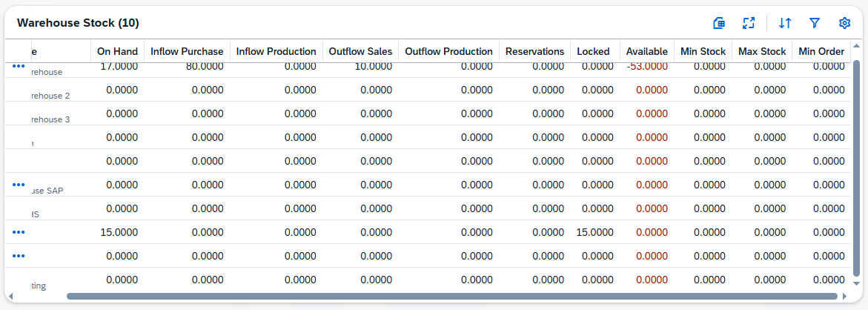Click the Warehouse Stock (10) title

pos(78,23)
